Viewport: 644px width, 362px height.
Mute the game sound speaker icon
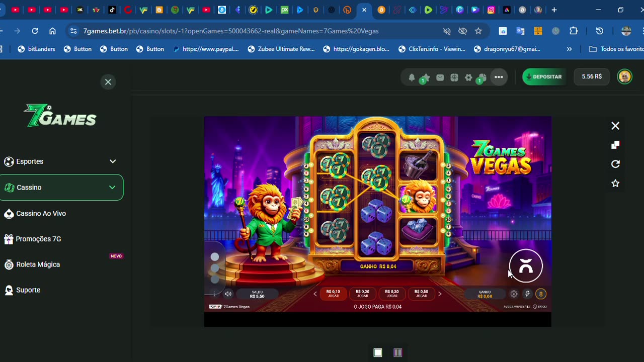point(228,294)
